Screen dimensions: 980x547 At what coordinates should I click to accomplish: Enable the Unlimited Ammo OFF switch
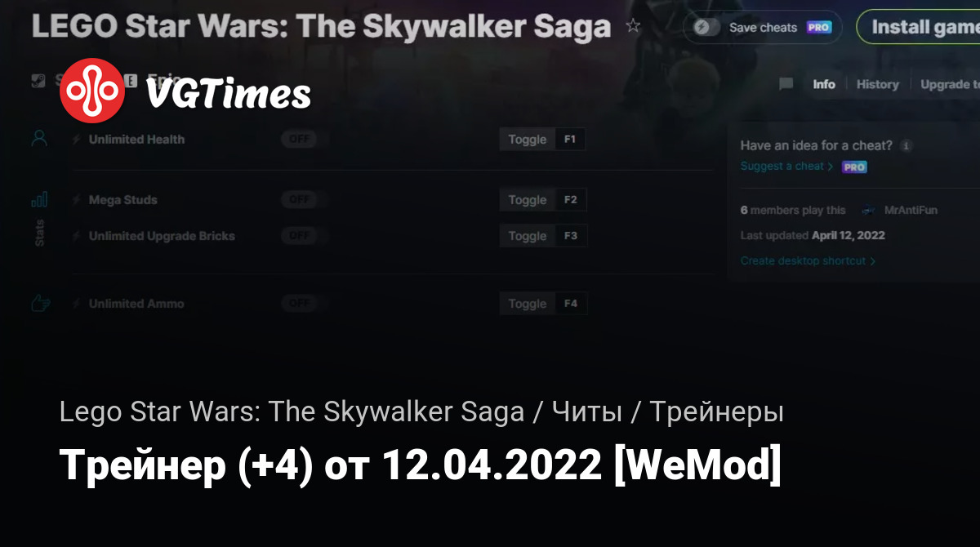299,304
